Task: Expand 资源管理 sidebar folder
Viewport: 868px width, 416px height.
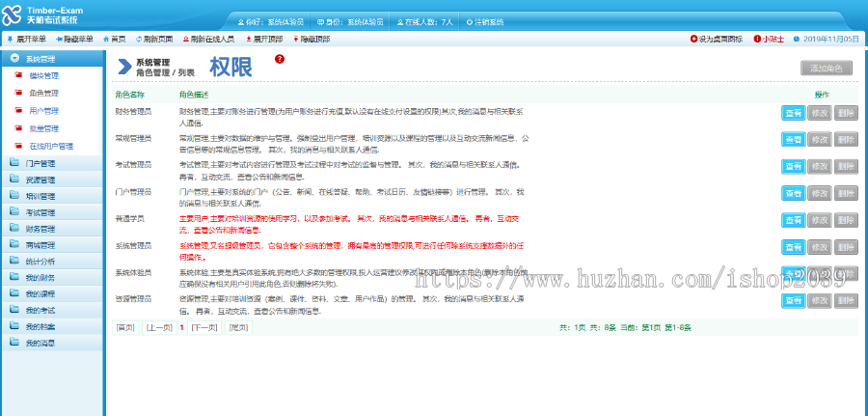Action: coord(52,180)
